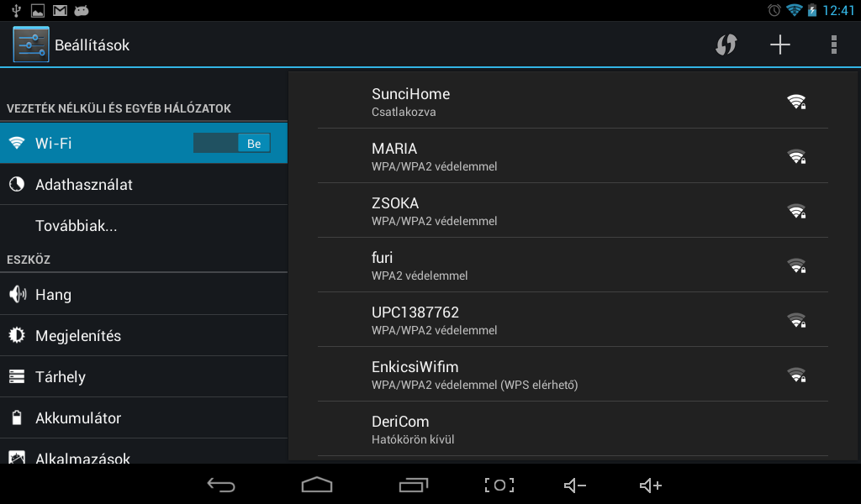
Task: Lower volume with the volume-down icon
Action: tap(575, 485)
